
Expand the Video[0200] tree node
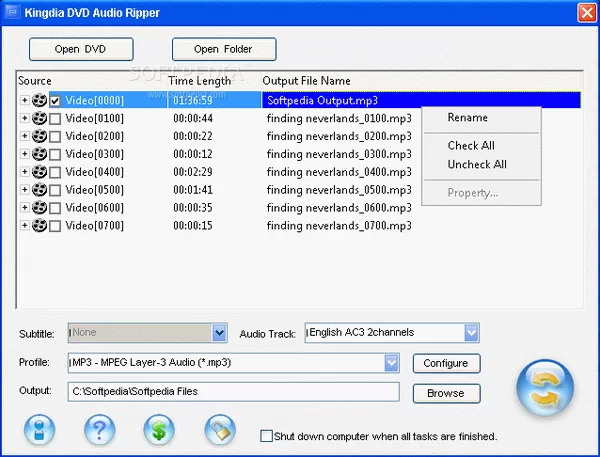click(24, 136)
